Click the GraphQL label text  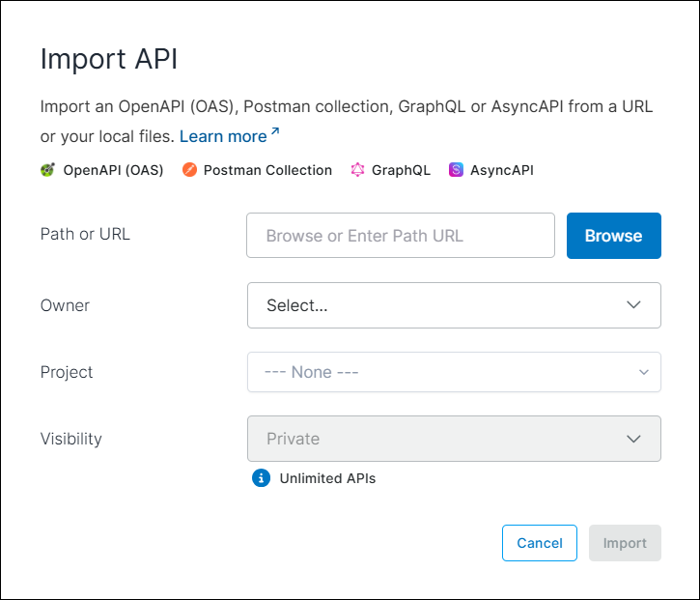click(401, 170)
